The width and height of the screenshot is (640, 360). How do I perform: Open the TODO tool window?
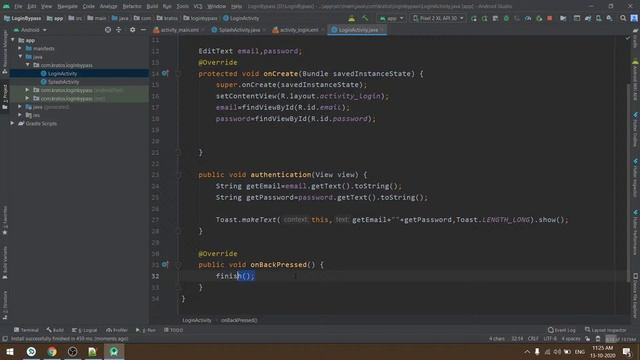coord(174,330)
